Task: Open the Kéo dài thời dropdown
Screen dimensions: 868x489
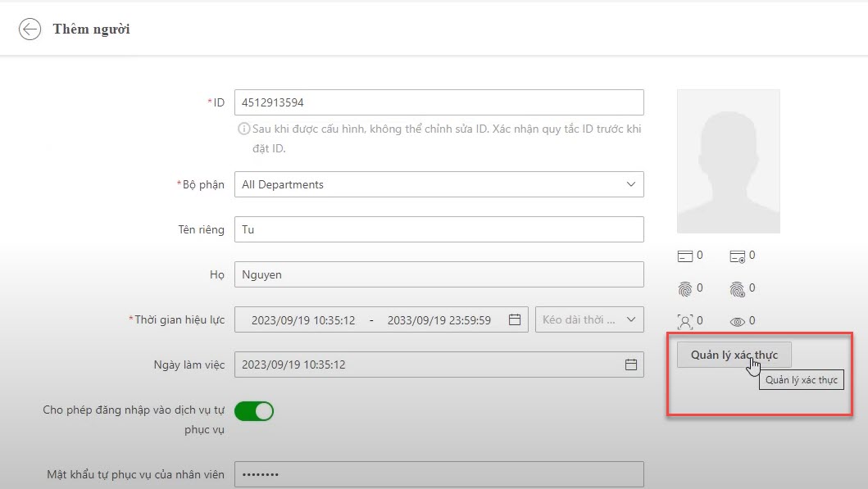Action: coord(589,319)
